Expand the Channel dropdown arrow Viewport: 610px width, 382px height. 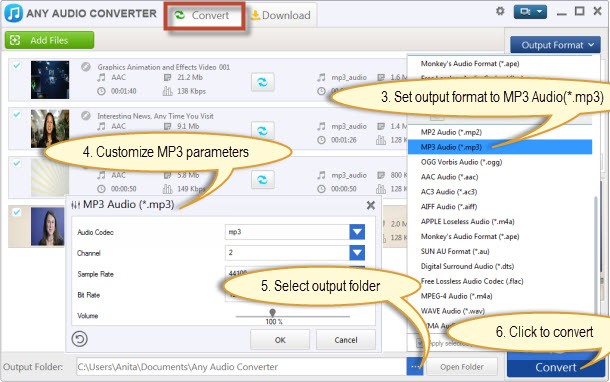(x=357, y=253)
